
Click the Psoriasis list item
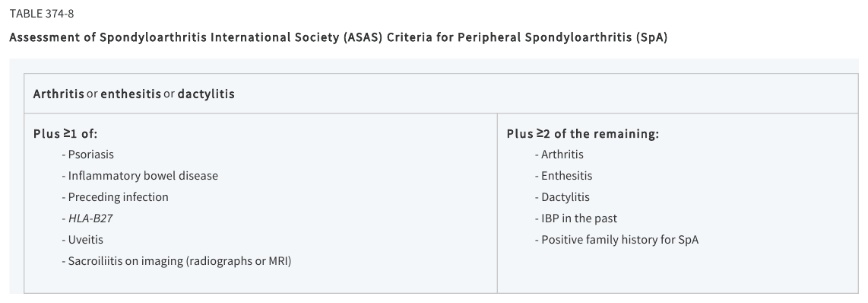point(88,155)
